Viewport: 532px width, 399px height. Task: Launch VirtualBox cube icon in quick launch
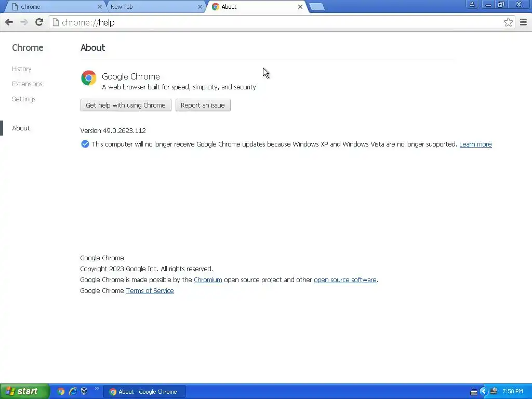[84, 391]
